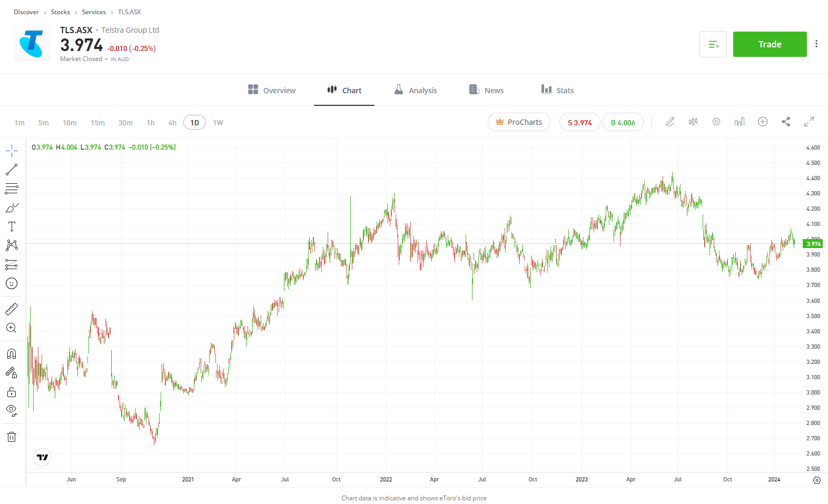828x504 pixels.
Task: Open the emoji icons tool
Action: pos(12,283)
